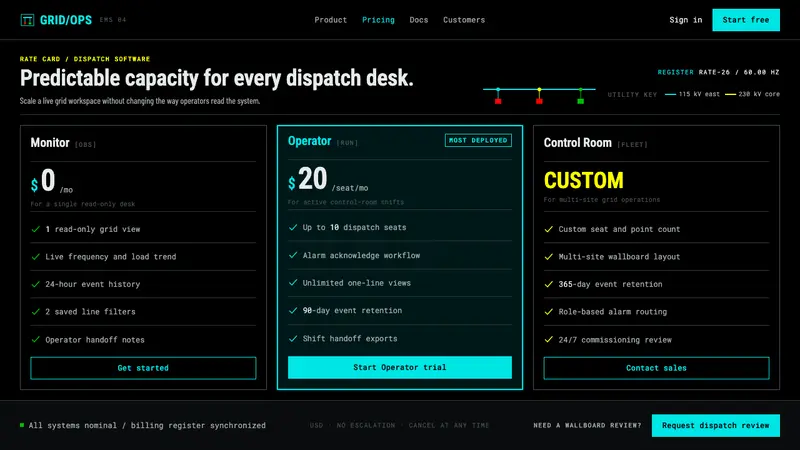Go to the Pricing page link
The width and height of the screenshot is (800, 450).
click(x=378, y=20)
